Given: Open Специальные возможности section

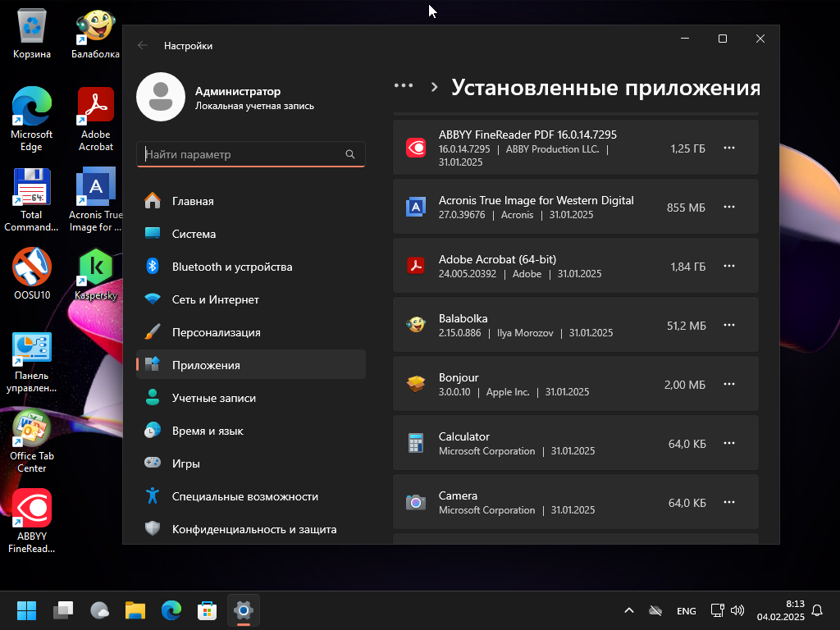Looking at the screenshot, I should 251,496.
